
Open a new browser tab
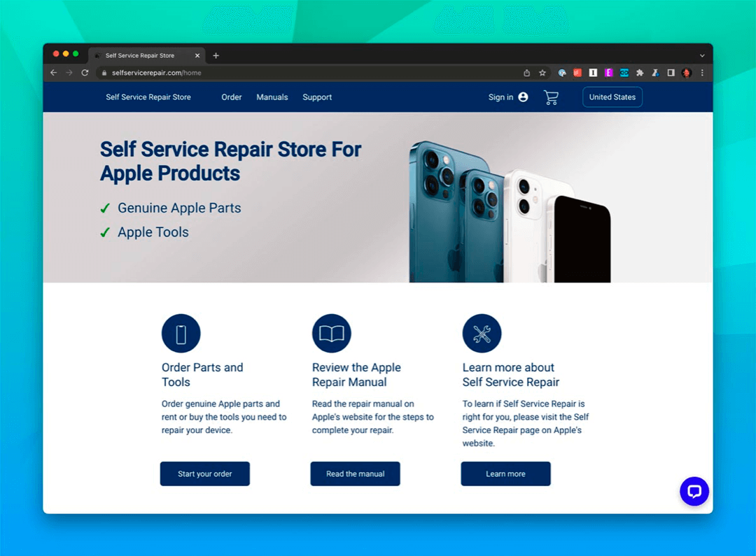click(216, 56)
